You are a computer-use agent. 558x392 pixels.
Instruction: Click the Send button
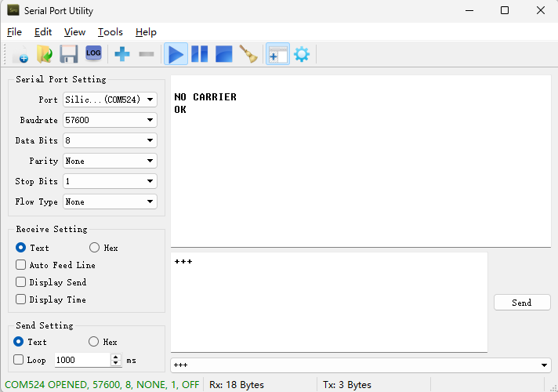point(521,303)
